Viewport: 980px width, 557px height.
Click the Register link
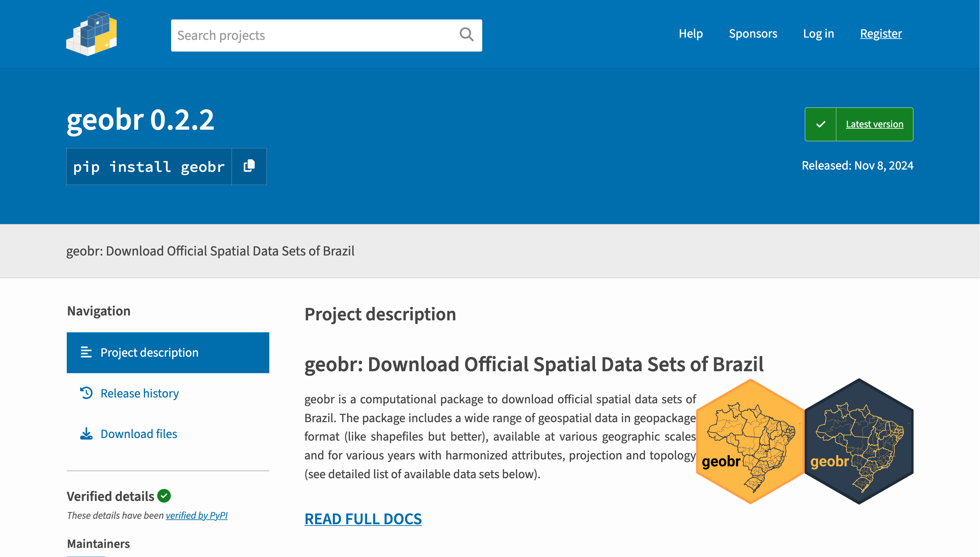pyautogui.click(x=881, y=34)
